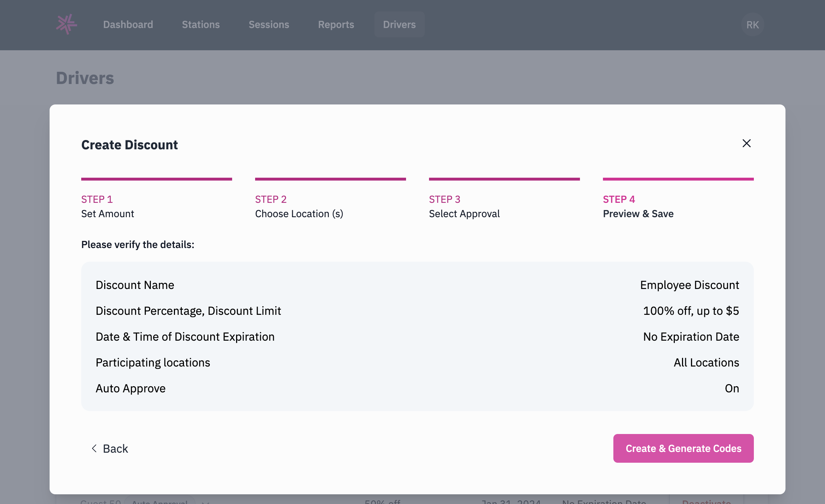Open the Stations nav item
825x504 pixels.
pyautogui.click(x=201, y=24)
